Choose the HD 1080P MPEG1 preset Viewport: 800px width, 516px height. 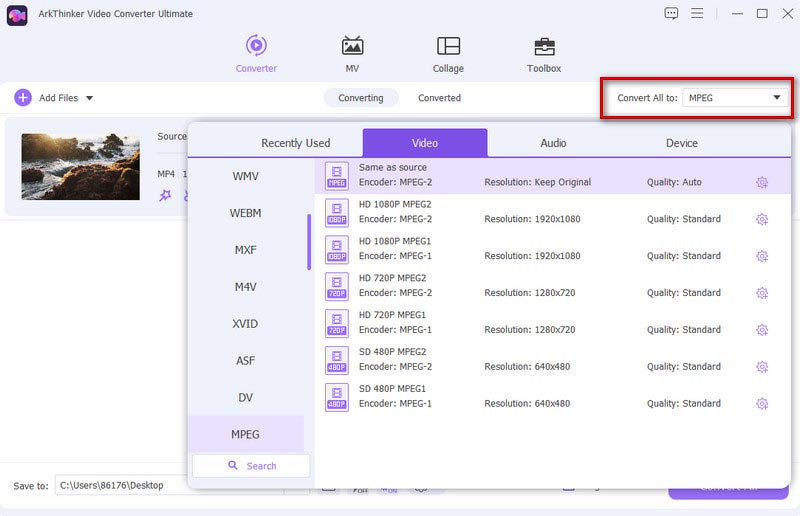553,250
